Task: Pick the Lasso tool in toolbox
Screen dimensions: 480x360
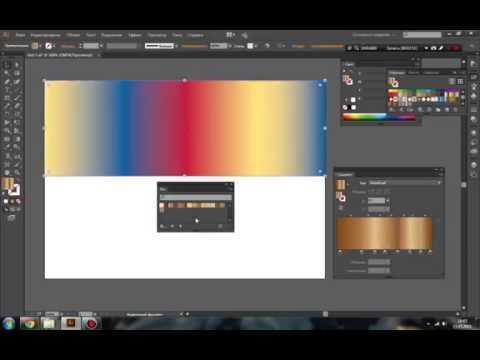Action: pos(17,73)
